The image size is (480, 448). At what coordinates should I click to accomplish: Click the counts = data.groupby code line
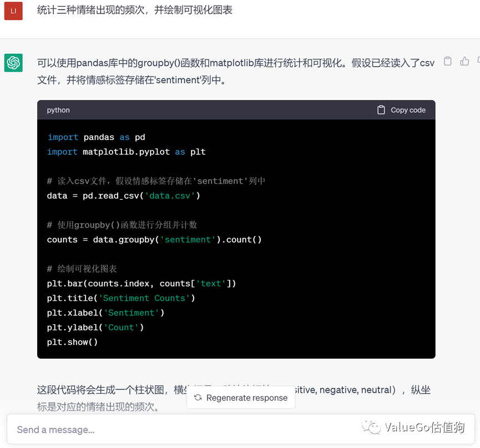[154, 239]
